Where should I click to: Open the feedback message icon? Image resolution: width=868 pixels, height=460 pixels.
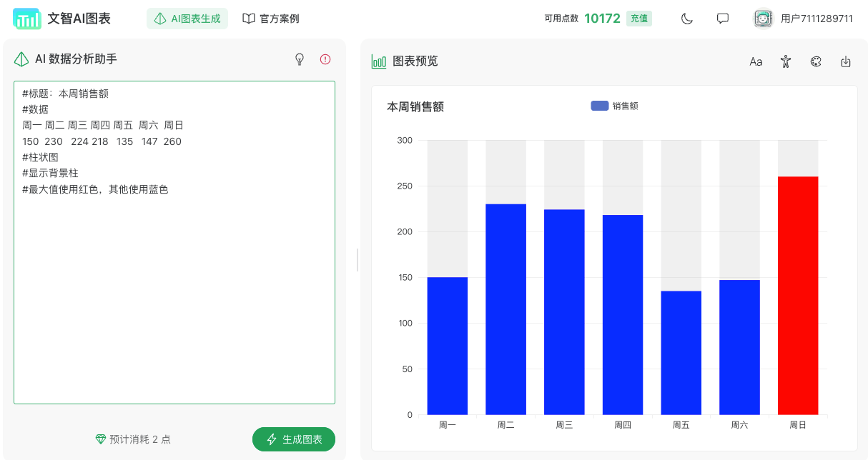(723, 19)
